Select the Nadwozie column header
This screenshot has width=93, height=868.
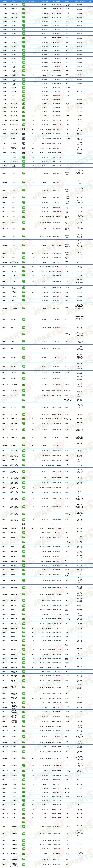coord(68,1)
